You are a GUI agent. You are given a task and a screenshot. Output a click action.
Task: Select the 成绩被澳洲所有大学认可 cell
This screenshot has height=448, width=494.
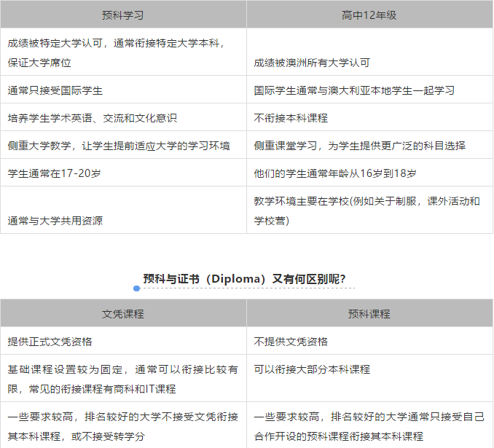click(x=312, y=63)
